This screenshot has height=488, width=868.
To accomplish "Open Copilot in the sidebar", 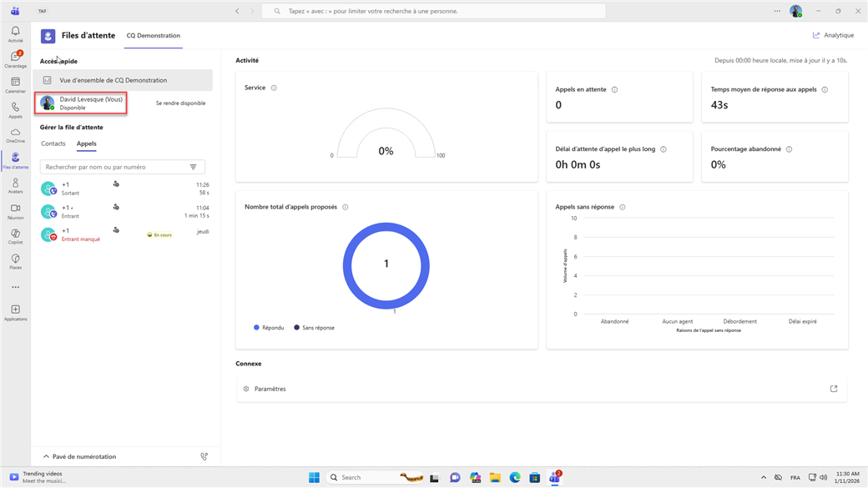I will (15, 236).
